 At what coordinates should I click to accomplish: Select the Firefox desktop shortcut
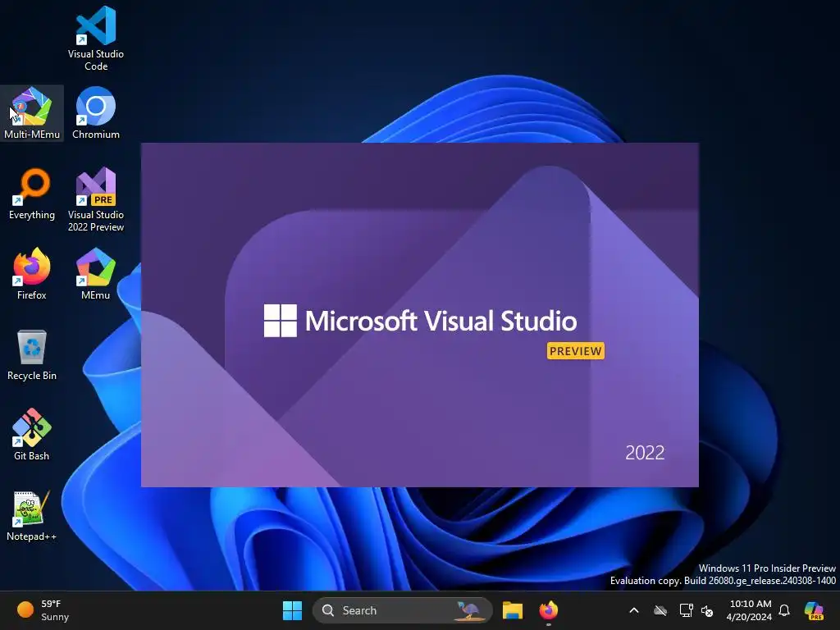coord(32,274)
